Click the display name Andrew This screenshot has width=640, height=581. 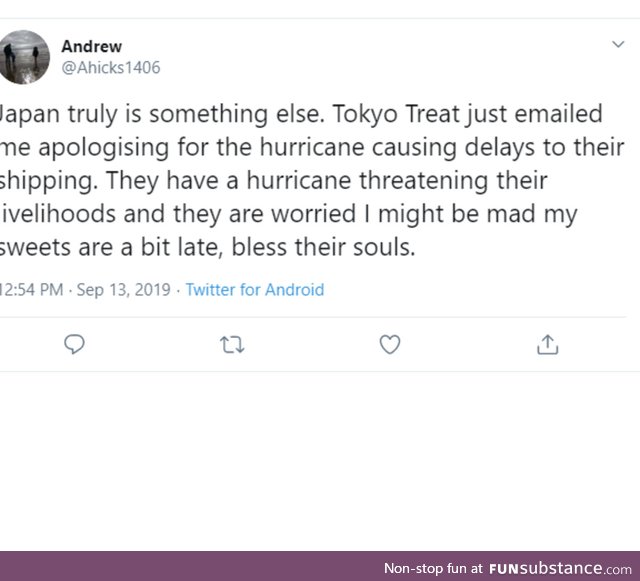[91, 46]
